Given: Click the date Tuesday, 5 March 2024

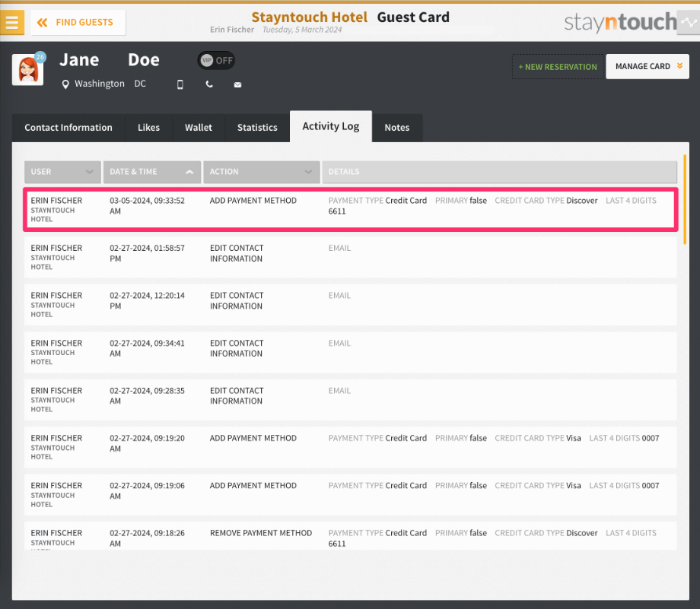Looking at the screenshot, I should coord(302,30).
